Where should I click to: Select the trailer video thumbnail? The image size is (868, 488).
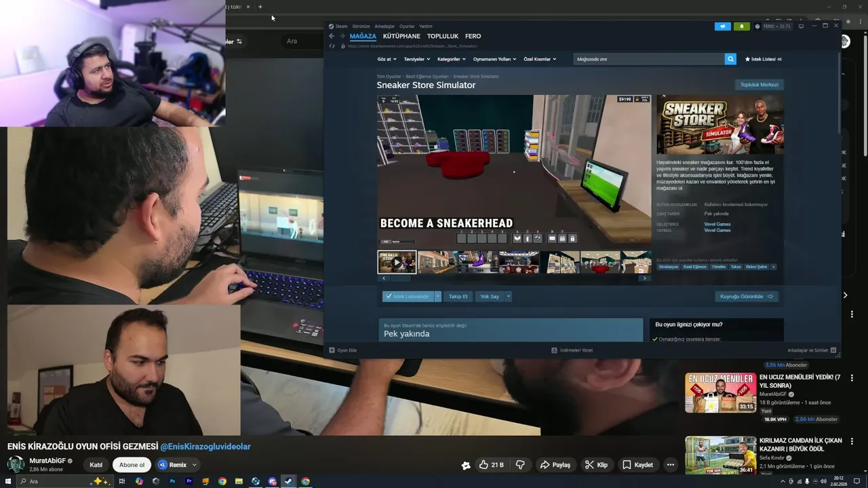click(397, 262)
